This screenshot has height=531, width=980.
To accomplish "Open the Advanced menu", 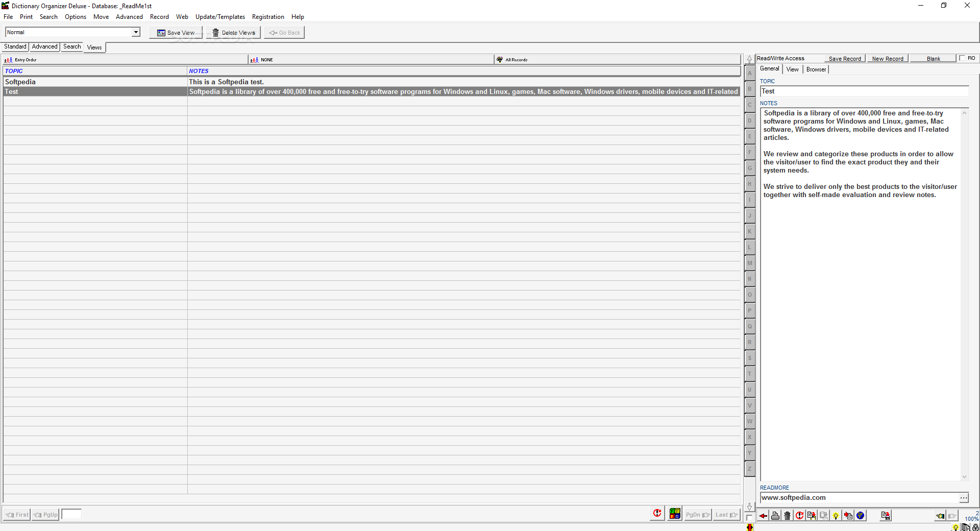I will pos(129,17).
